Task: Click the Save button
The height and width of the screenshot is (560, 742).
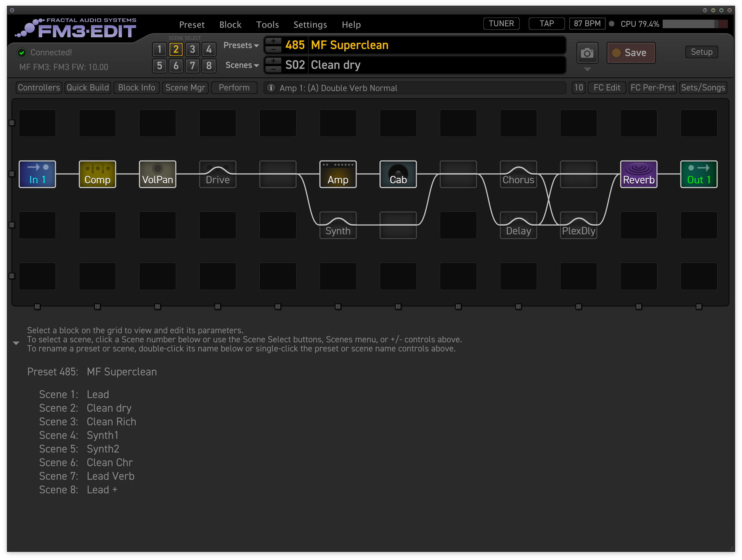Action: tap(631, 53)
